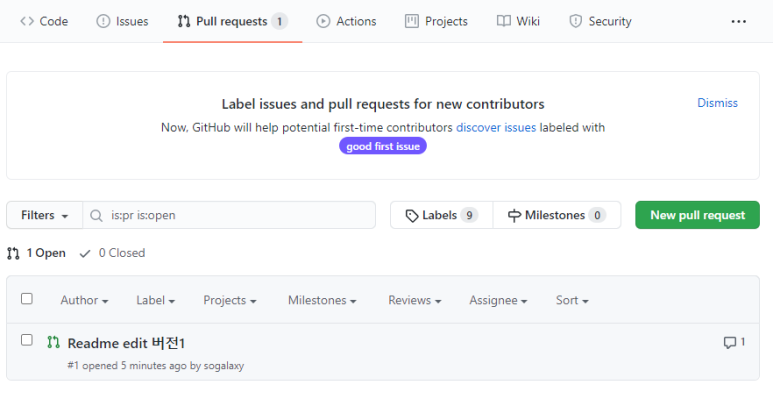
Task: Switch to the Issues tab
Action: click(x=122, y=21)
